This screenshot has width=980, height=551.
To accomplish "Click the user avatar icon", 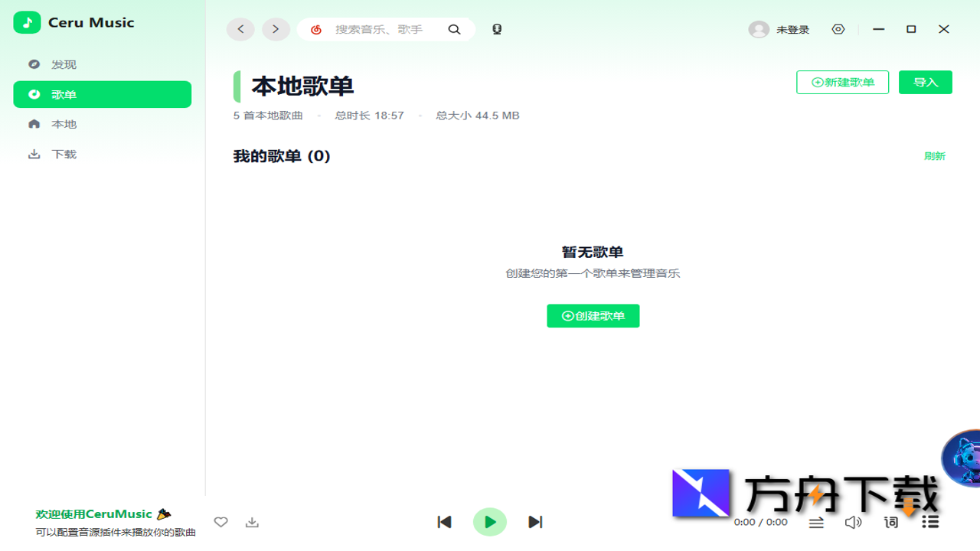I will point(759,29).
